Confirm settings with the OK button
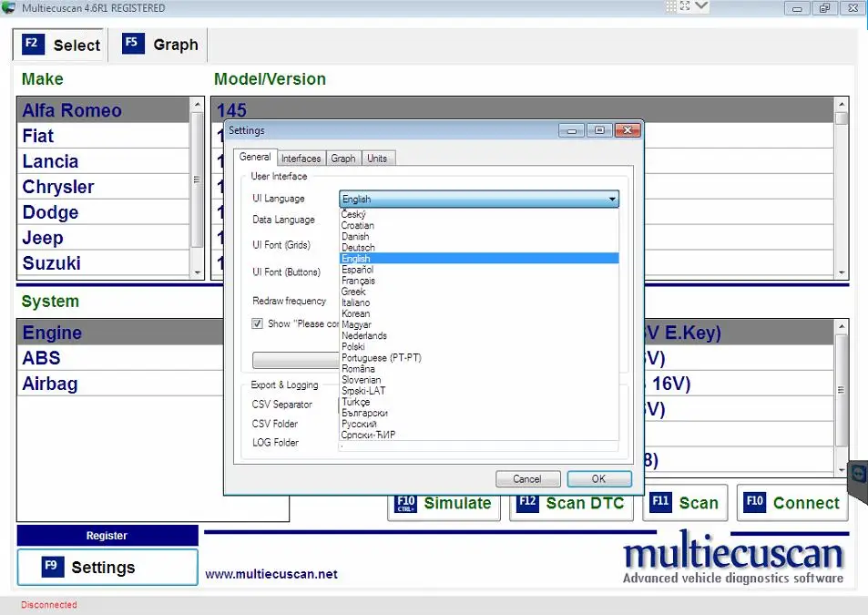 click(598, 478)
